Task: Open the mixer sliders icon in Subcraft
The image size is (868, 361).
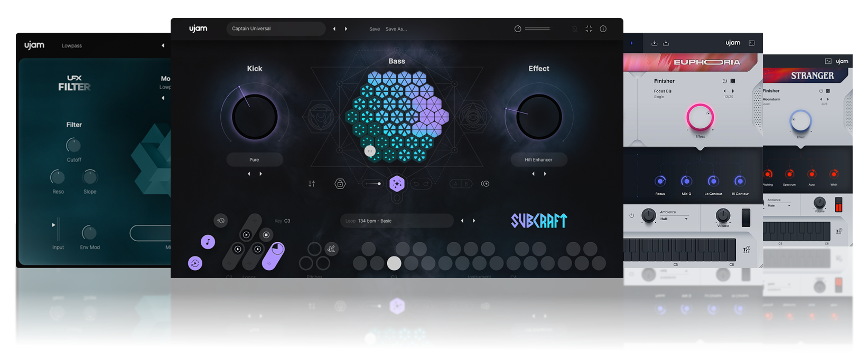Action: point(312,184)
